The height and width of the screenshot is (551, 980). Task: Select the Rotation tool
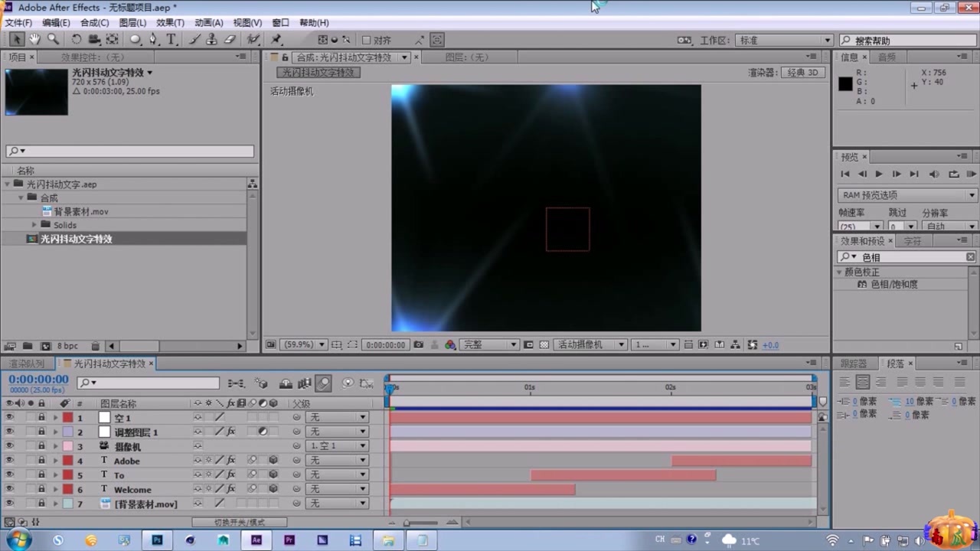77,40
